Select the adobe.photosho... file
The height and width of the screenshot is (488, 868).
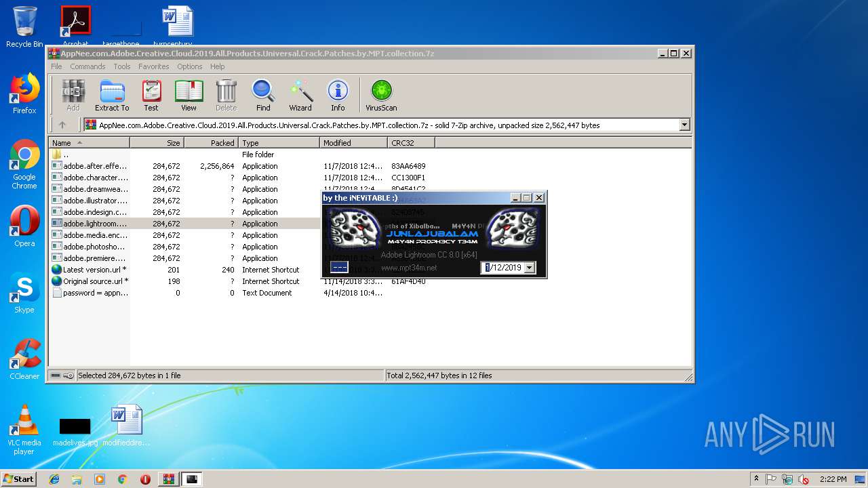pyautogui.click(x=89, y=247)
